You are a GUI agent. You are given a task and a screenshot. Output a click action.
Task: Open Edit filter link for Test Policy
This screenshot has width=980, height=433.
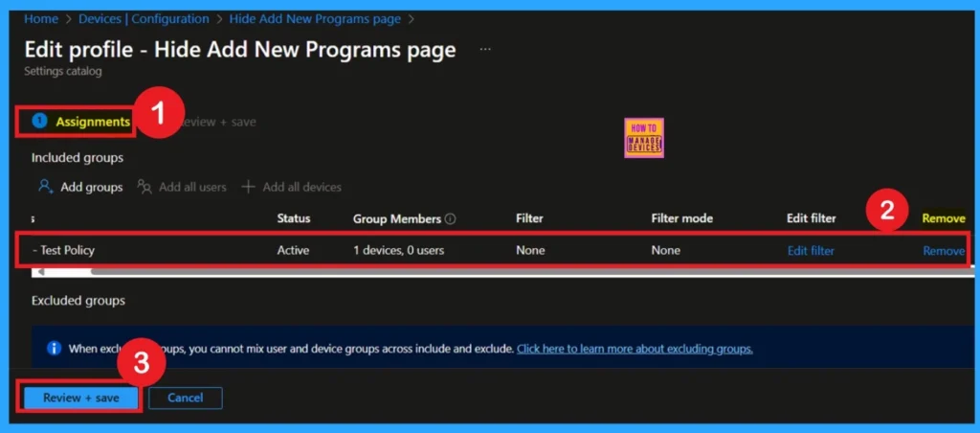[811, 251]
